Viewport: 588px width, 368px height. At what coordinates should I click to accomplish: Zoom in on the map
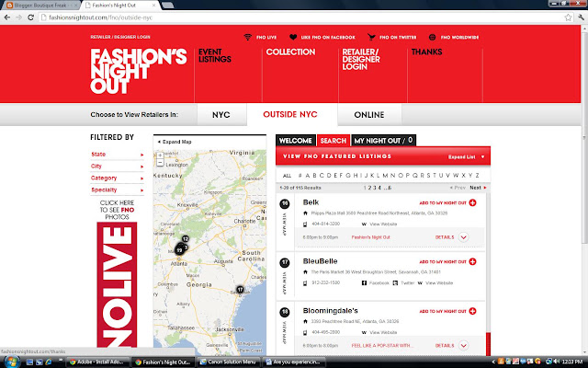click(160, 155)
